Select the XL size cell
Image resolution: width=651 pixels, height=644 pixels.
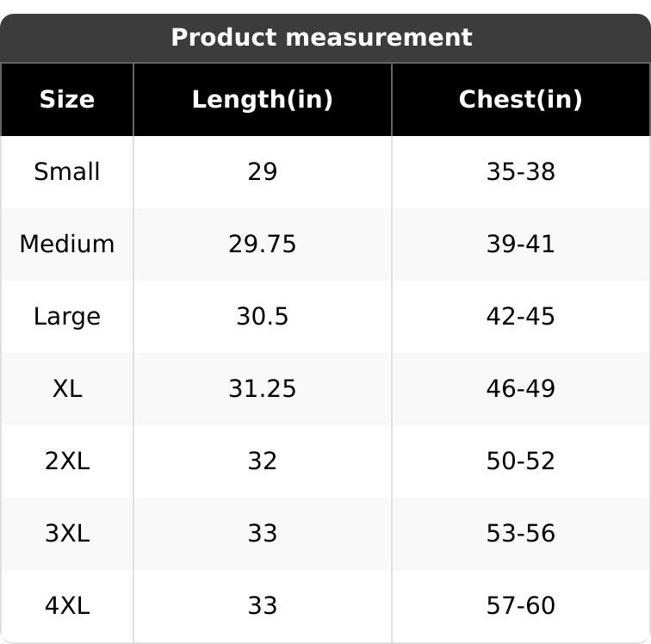[x=67, y=389]
